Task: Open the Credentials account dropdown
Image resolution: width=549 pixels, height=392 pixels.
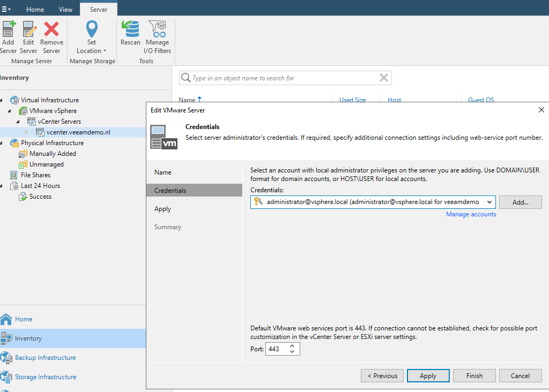Action: point(488,202)
